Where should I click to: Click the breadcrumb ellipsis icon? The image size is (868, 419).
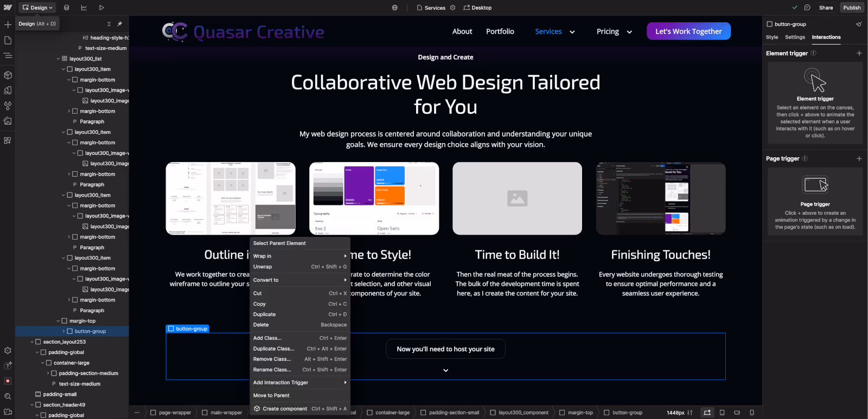click(x=137, y=412)
